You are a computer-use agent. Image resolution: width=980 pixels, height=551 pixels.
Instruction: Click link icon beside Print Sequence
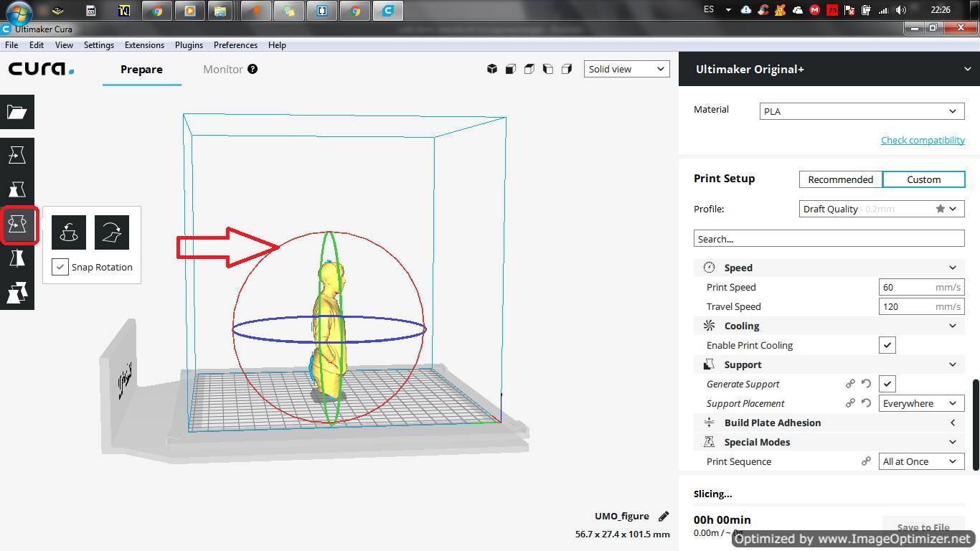(x=866, y=461)
